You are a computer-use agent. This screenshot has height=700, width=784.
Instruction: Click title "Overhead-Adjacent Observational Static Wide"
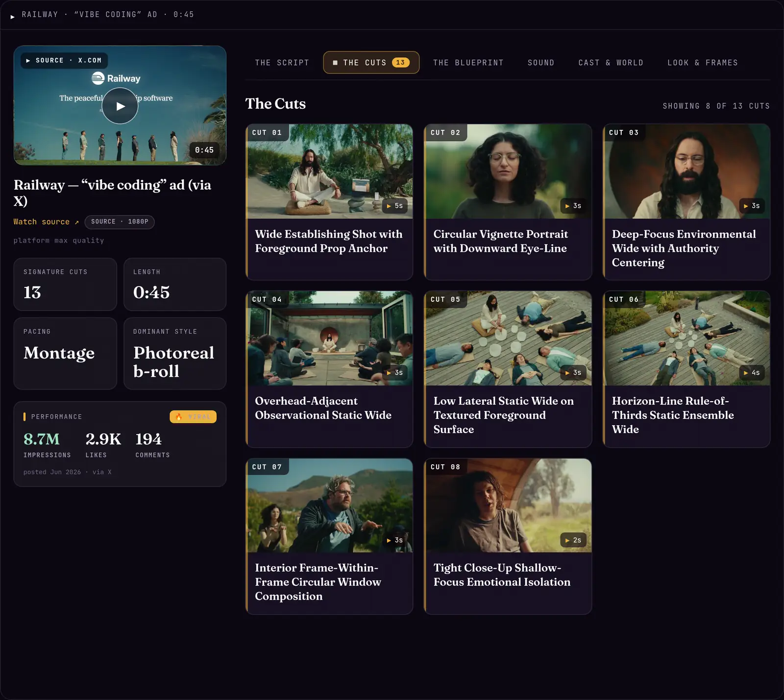[x=323, y=408]
